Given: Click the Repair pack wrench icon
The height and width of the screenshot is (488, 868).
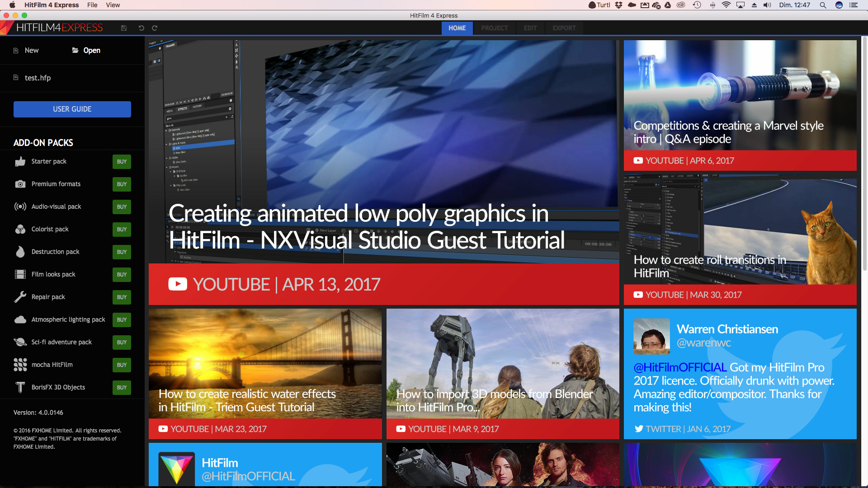Looking at the screenshot, I should [x=20, y=297].
